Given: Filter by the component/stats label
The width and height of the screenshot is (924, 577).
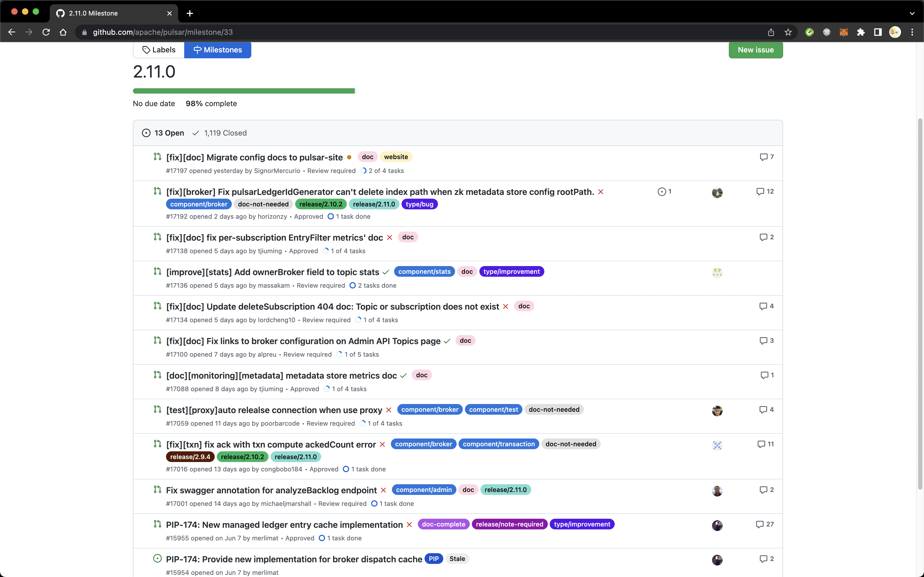Looking at the screenshot, I should 424,272.
